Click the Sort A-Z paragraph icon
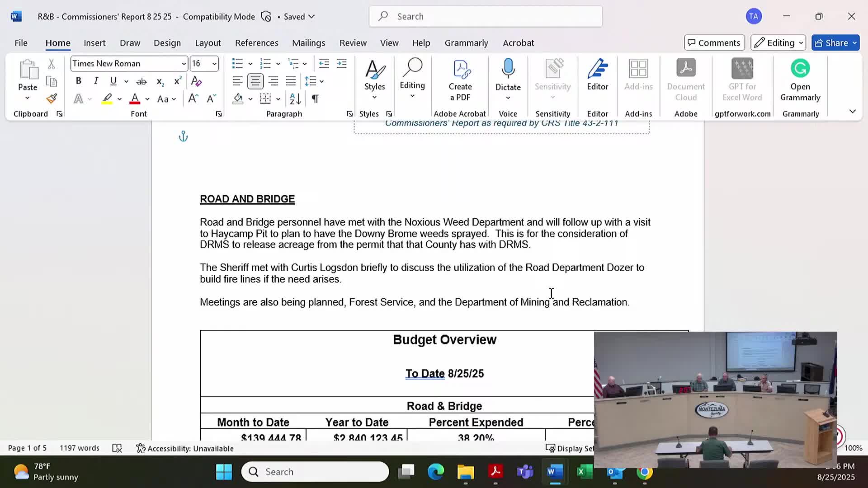This screenshot has width=868, height=488. (295, 99)
